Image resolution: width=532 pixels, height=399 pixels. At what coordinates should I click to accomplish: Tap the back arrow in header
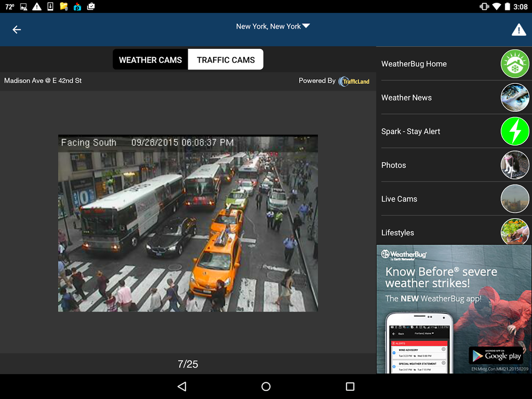16,30
